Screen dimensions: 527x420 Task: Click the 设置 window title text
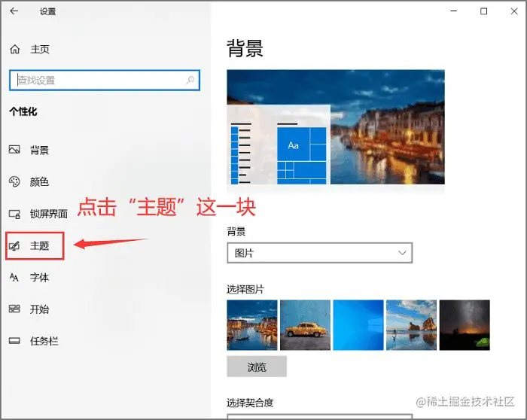[47, 11]
